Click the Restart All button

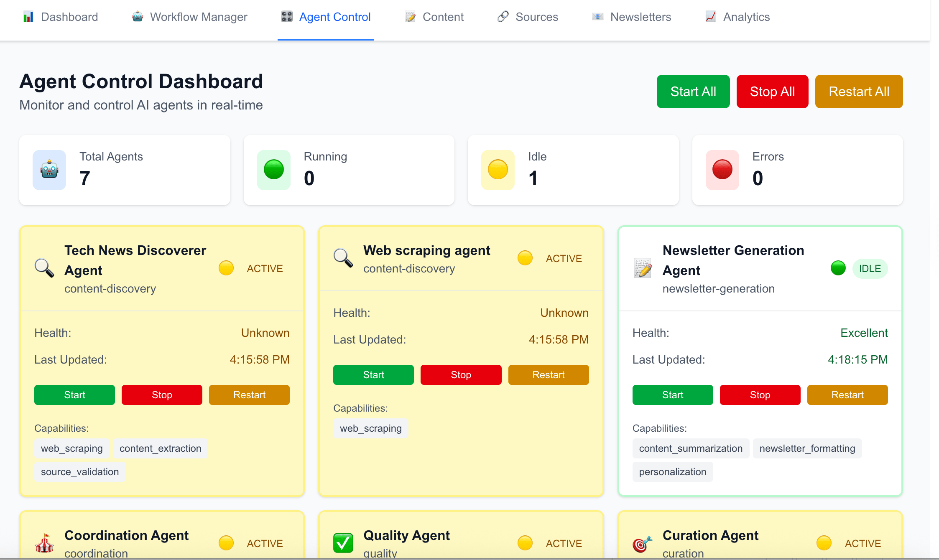click(x=859, y=92)
